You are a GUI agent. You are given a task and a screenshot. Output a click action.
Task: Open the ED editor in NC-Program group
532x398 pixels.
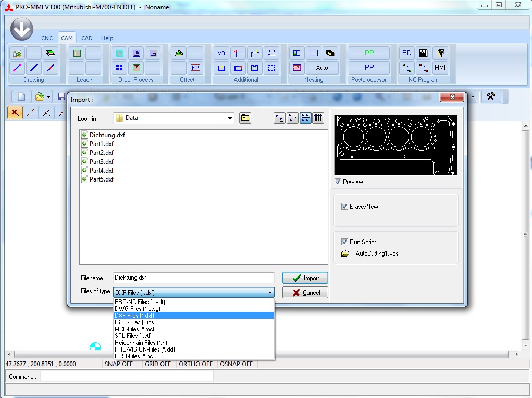click(407, 53)
